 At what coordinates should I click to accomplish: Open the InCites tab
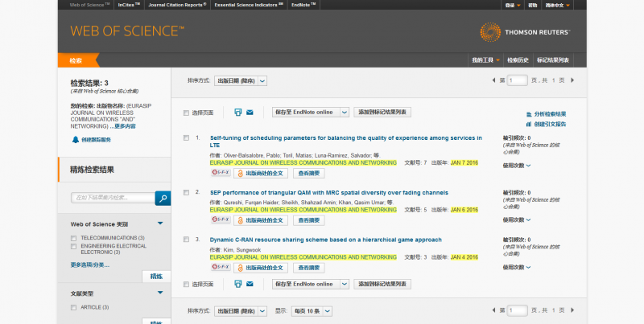129,5
